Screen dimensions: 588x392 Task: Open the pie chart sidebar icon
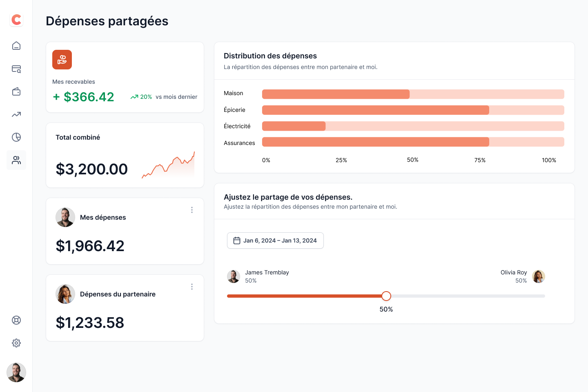(16, 137)
